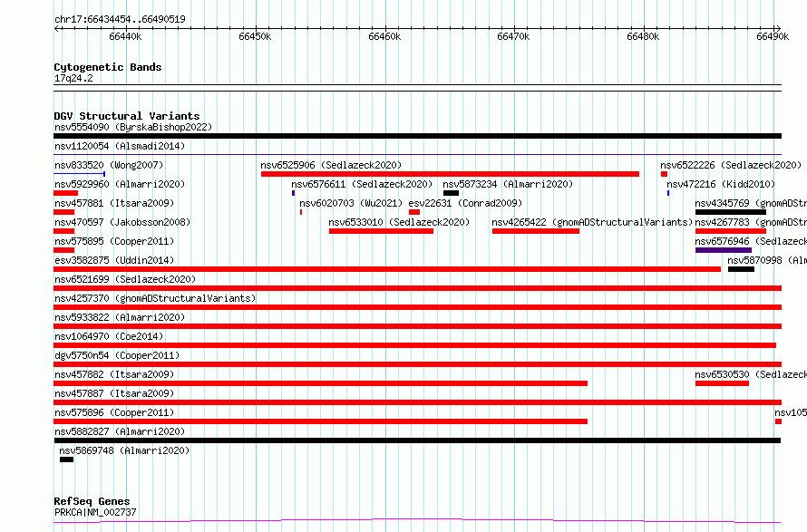Click the nsv5554090 (ByrskaBishop2022) label
807x532 pixels.
(133, 127)
